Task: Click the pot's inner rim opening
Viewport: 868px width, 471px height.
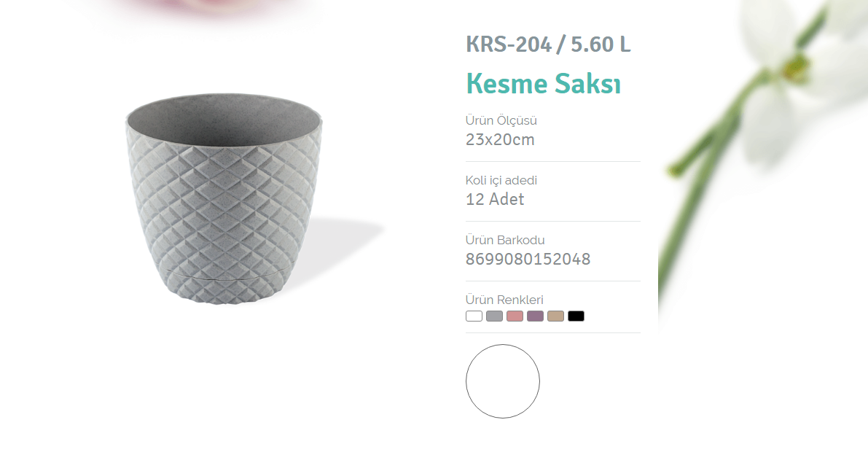Action: [224, 119]
